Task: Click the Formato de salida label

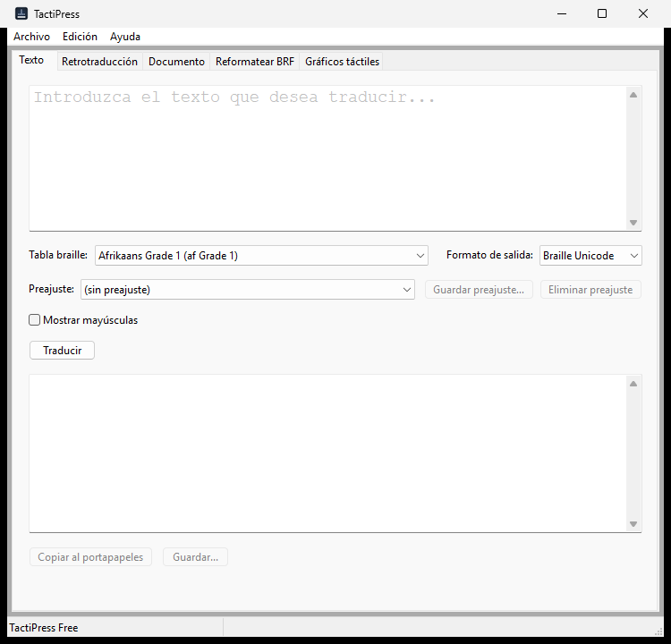Action: [x=489, y=255]
